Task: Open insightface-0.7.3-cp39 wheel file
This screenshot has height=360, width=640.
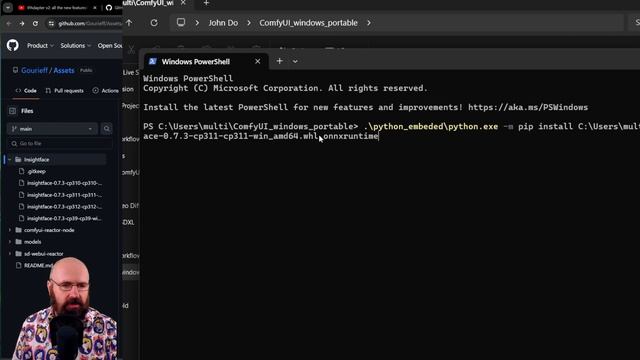Action: [x=64, y=218]
